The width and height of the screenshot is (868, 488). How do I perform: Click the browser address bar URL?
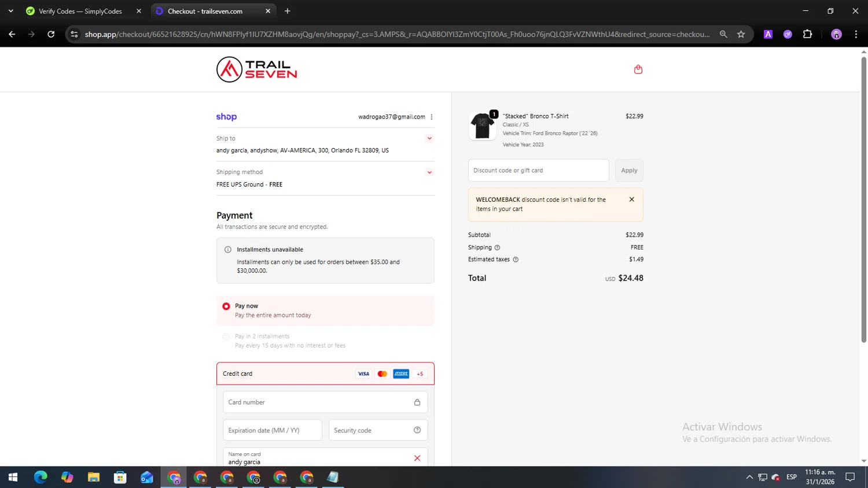pyautogui.click(x=397, y=34)
